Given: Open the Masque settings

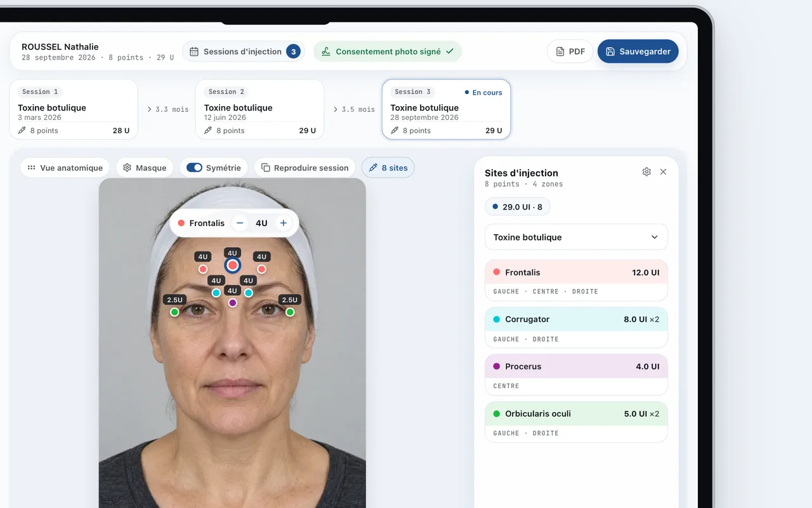Looking at the screenshot, I should [x=145, y=168].
